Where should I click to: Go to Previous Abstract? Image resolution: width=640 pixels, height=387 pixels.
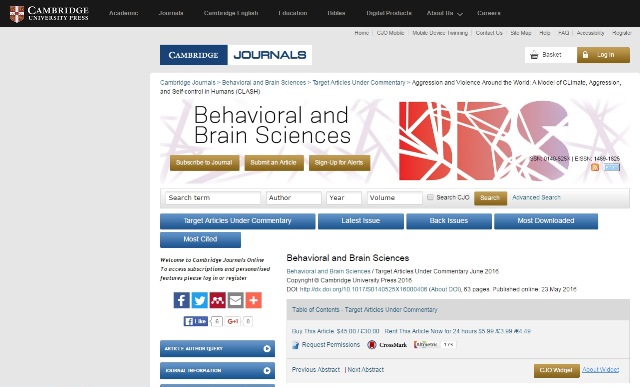316,369
